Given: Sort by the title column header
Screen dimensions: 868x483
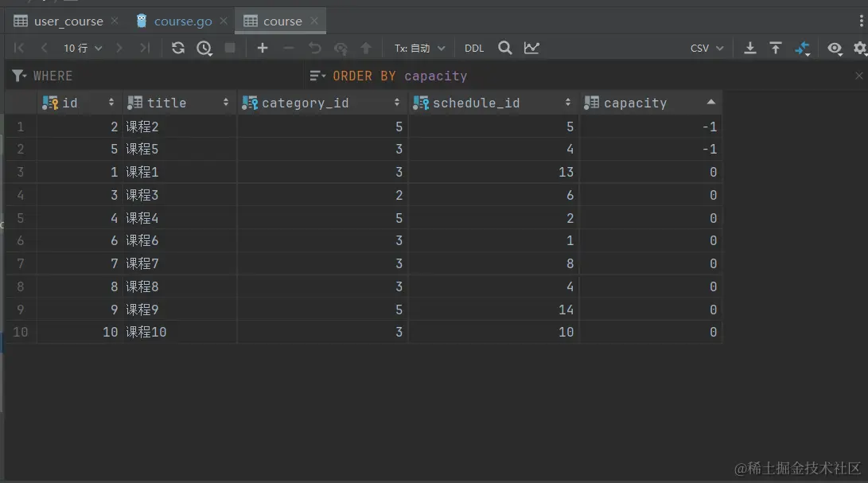Looking at the screenshot, I should [179, 103].
